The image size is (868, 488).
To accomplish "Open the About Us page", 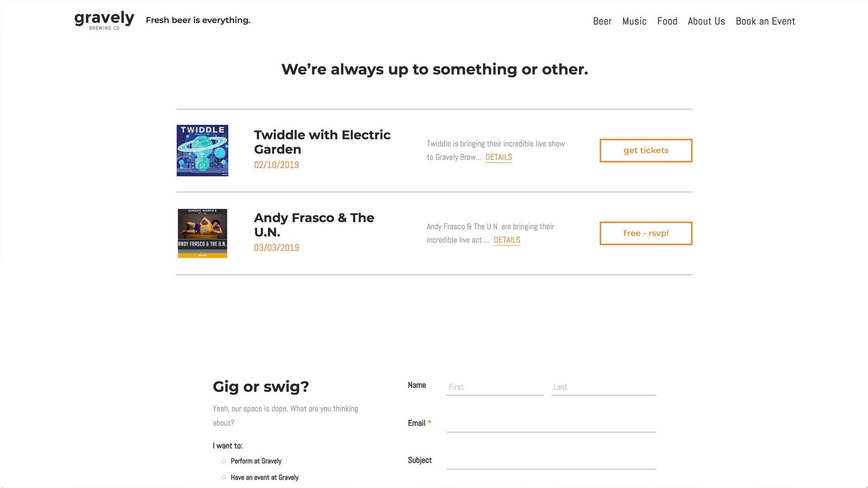I will (706, 21).
